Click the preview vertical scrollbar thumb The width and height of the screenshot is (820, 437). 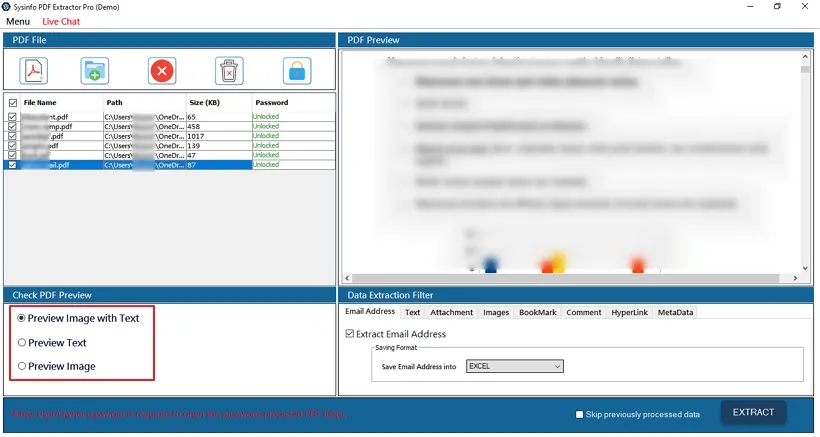[x=805, y=69]
